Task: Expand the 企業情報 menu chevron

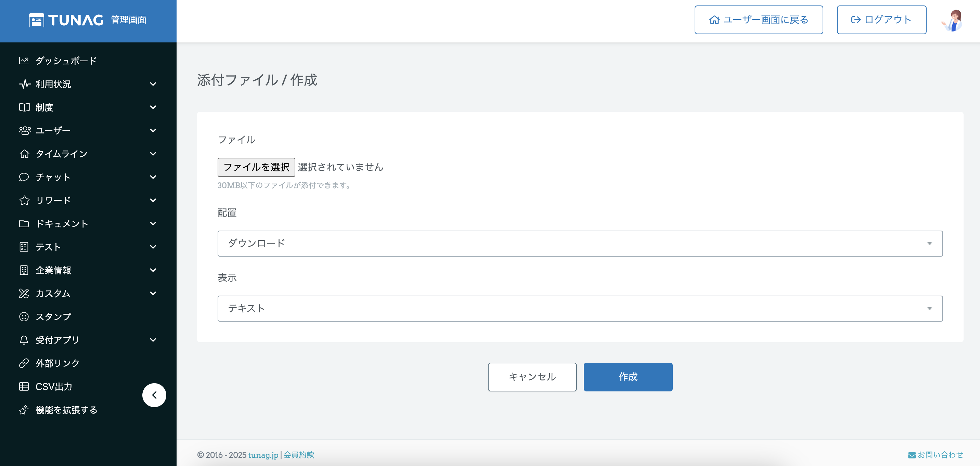Action: click(x=153, y=270)
